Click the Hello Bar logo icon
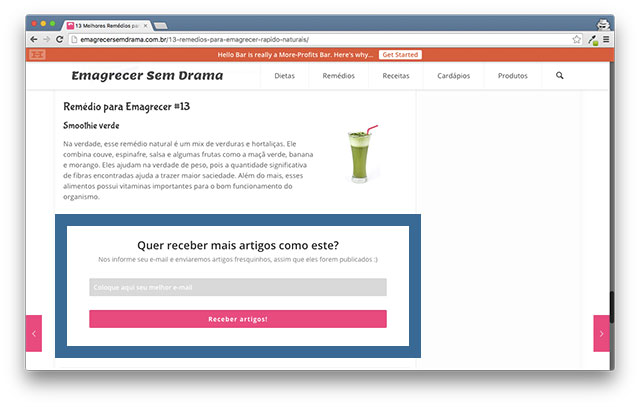Viewport: 640px width, 407px height. point(37,54)
